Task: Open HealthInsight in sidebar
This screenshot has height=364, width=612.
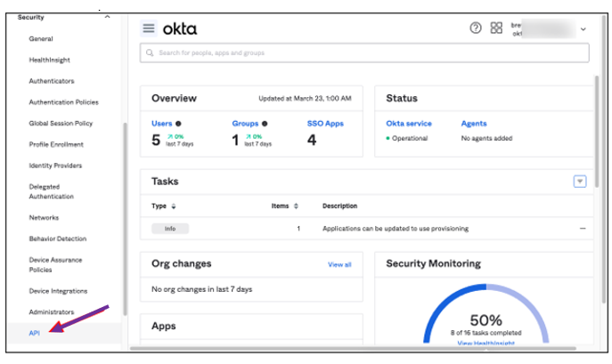Action: pos(50,60)
